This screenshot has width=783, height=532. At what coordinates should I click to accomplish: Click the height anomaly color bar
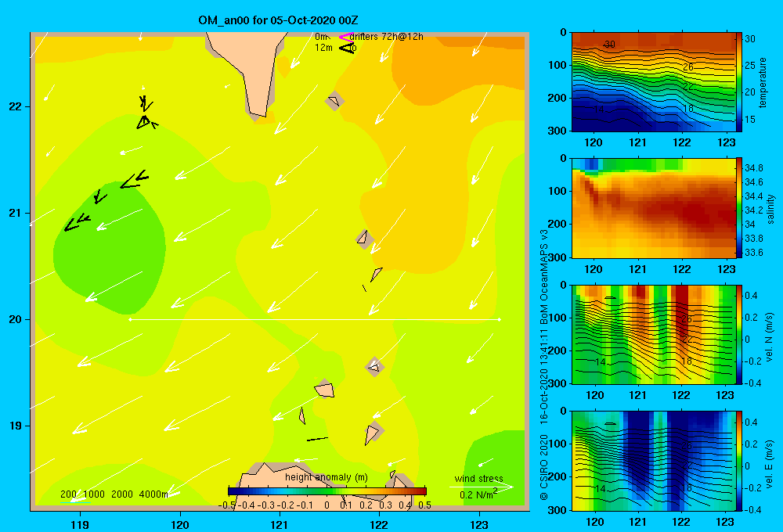[327, 491]
